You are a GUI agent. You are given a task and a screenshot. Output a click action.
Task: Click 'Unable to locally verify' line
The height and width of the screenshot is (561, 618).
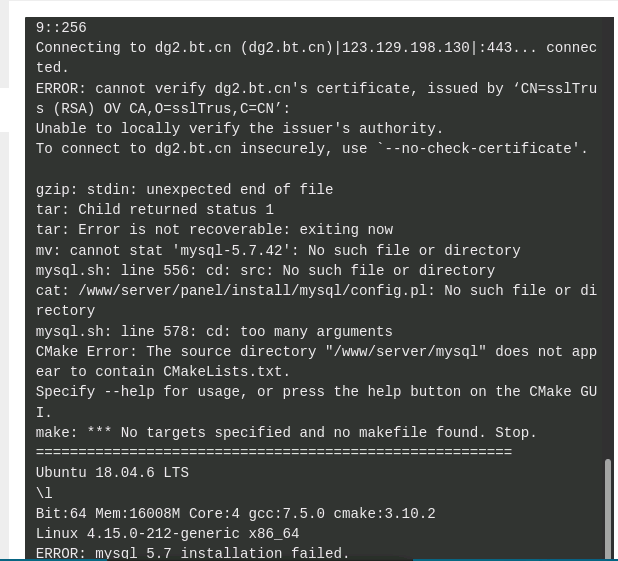(x=239, y=129)
